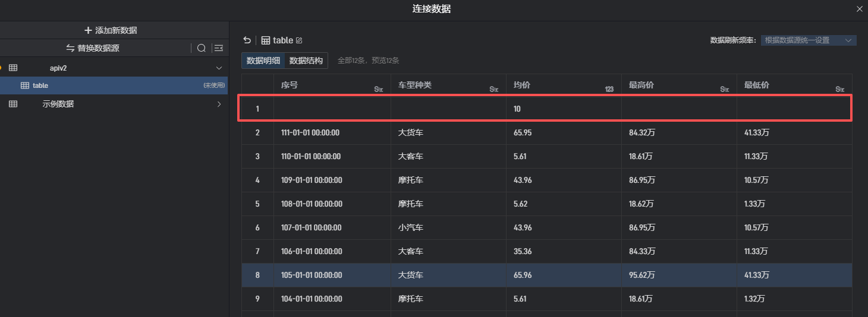
Task: Click the table grid icon beside apiv2
Action: 13,68
